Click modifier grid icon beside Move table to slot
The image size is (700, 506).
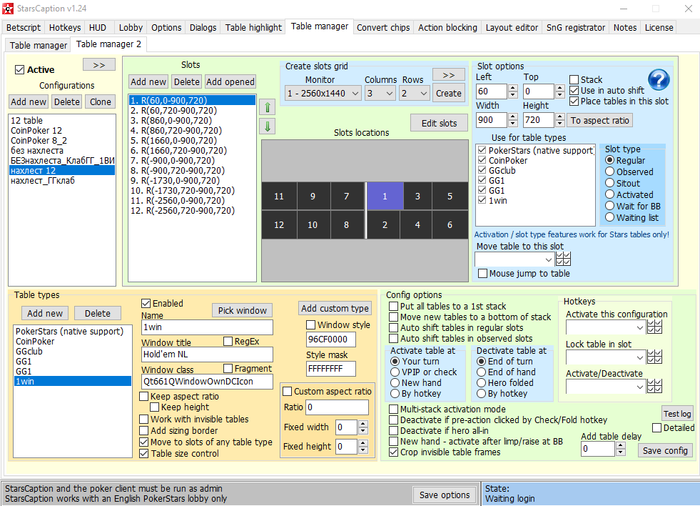(x=562, y=259)
